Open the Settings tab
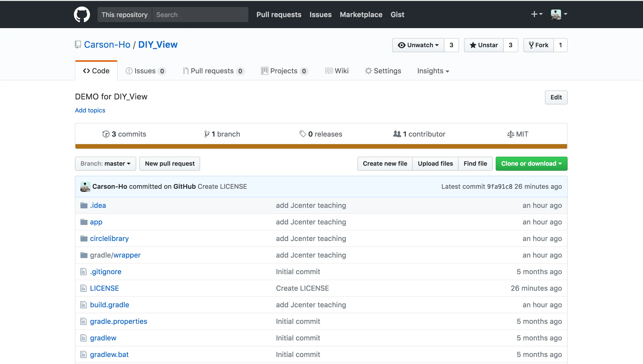The image size is (643, 364). pyautogui.click(x=383, y=71)
